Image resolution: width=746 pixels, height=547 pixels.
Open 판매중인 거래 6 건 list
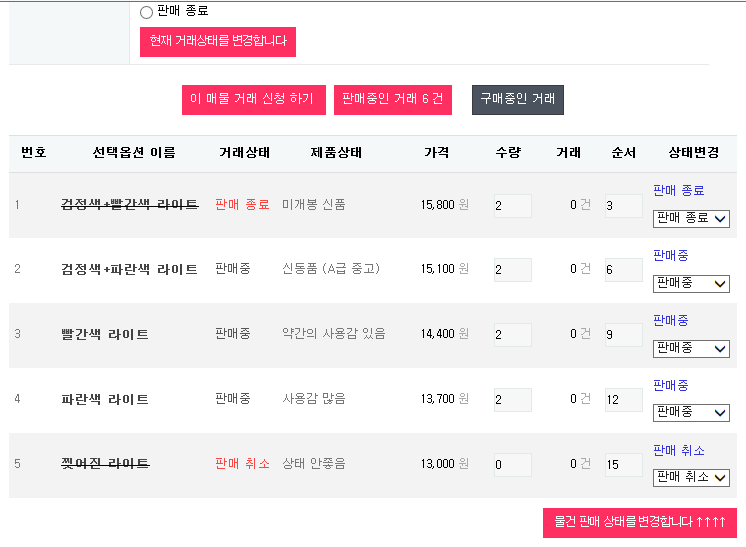[392, 99]
